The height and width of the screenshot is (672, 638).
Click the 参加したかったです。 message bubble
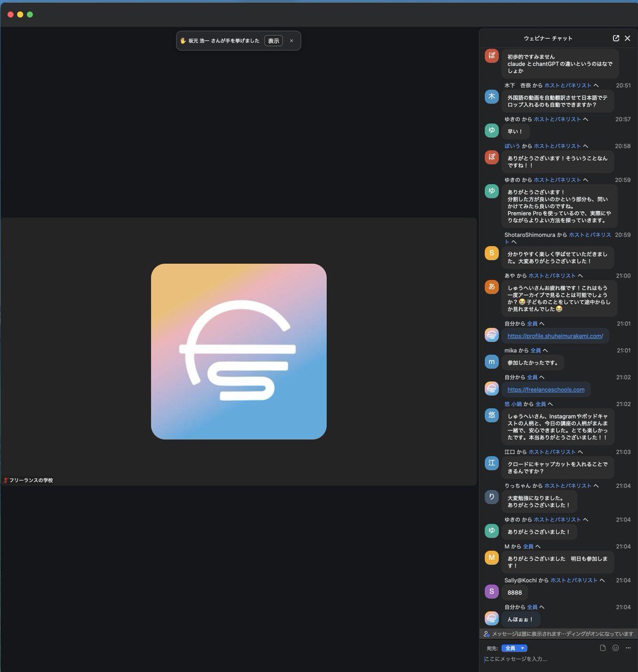click(x=533, y=363)
